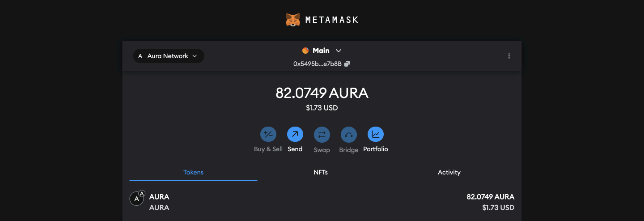Open Portfolio via the chart icon
Screen dimensions: 644x221
coord(376,134)
